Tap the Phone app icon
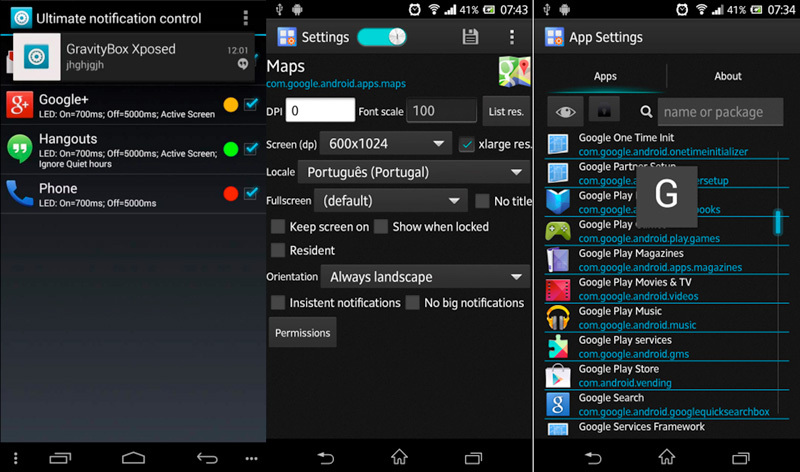Screen dimensions: 800x472 (19, 193)
